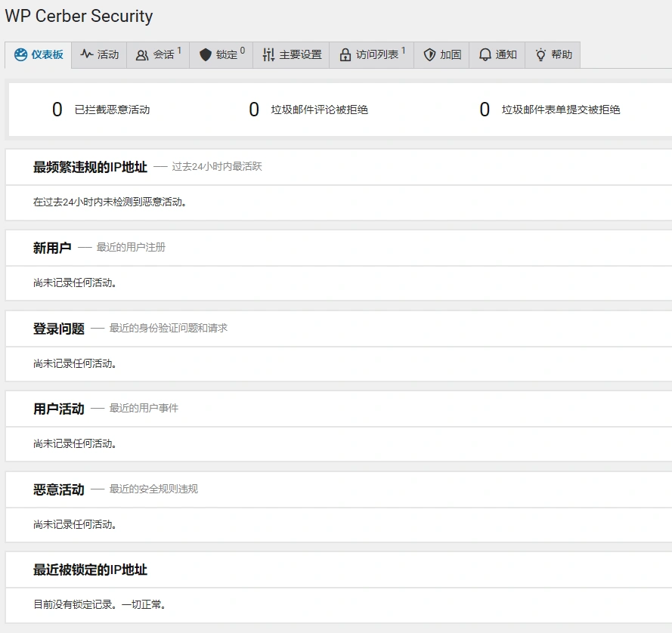This screenshot has height=633, width=672.
Task: Click the heartbeat icon on the 活动 tab
Action: click(85, 54)
